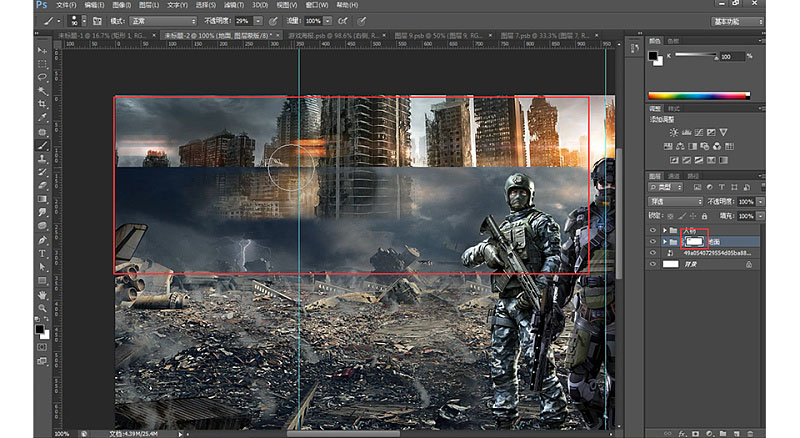Toggle Quick Mask mode
This screenshot has height=438, width=800.
(42, 347)
